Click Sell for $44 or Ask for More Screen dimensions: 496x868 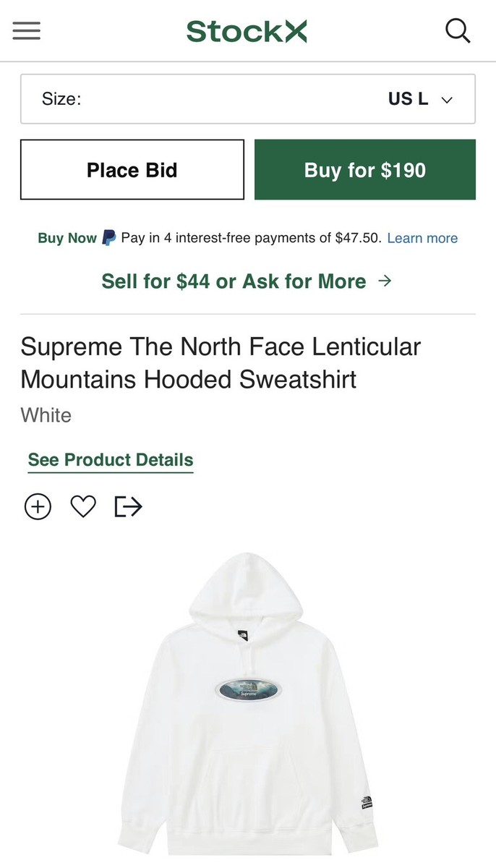(x=235, y=281)
